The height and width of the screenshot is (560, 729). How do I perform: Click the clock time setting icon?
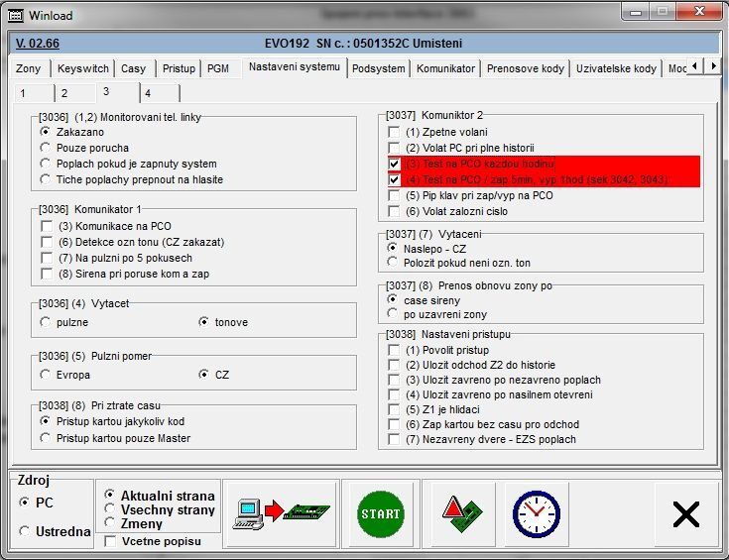click(536, 513)
